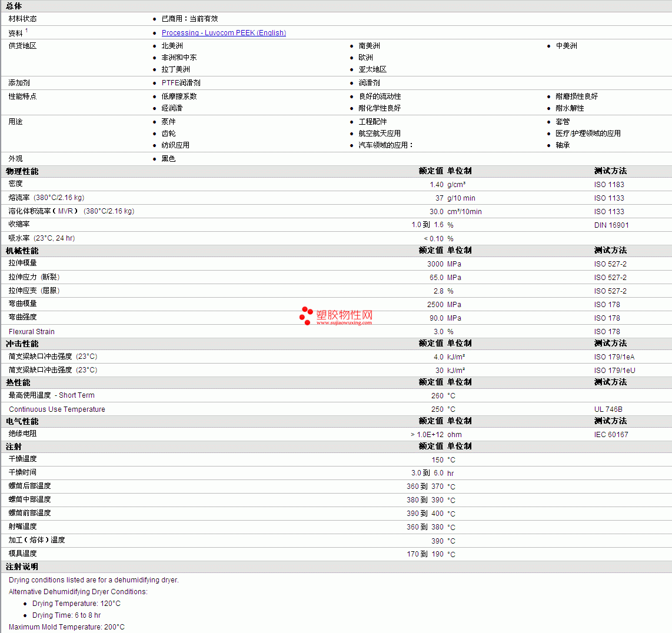
Task: Select 北美洲 in the supply regions
Action: click(172, 46)
